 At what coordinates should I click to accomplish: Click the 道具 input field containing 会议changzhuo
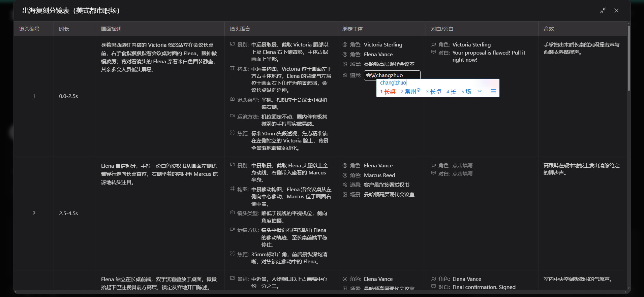392,75
